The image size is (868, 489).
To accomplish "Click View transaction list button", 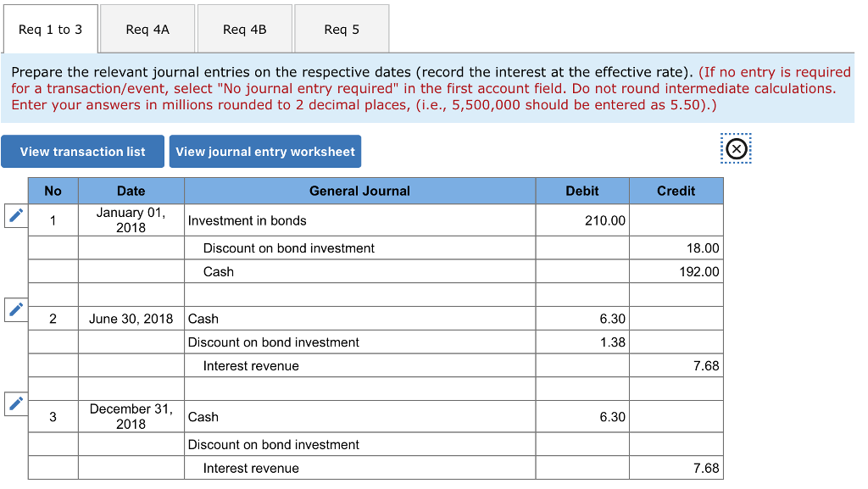I will [82, 152].
